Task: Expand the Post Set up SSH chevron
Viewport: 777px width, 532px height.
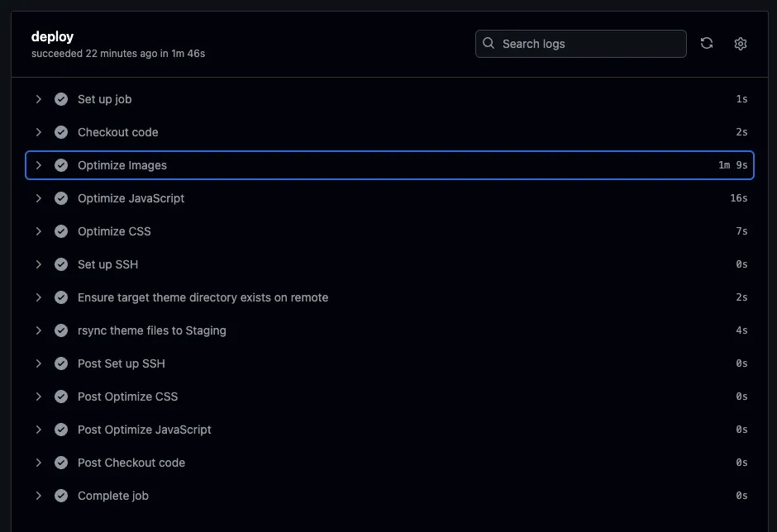Action: point(38,363)
